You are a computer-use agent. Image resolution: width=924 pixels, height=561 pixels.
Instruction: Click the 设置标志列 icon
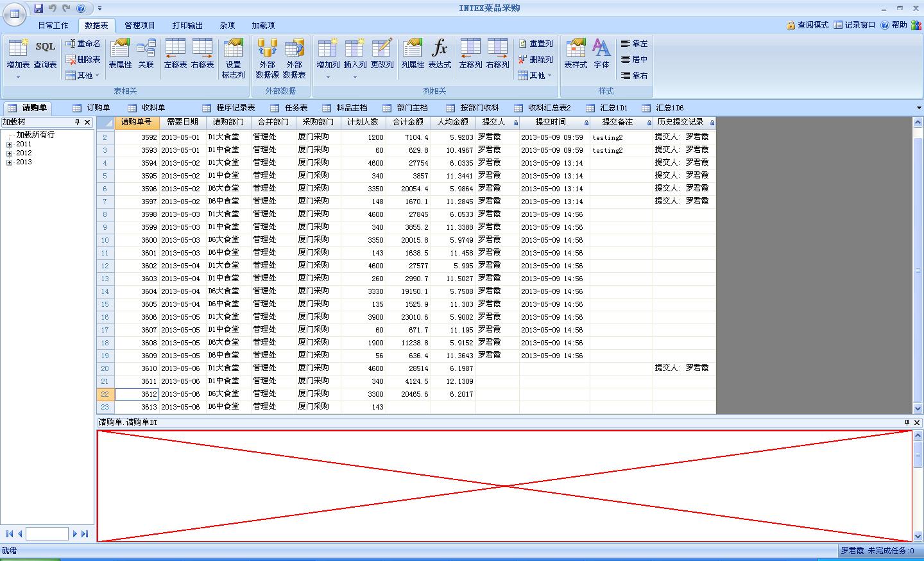pyautogui.click(x=233, y=58)
